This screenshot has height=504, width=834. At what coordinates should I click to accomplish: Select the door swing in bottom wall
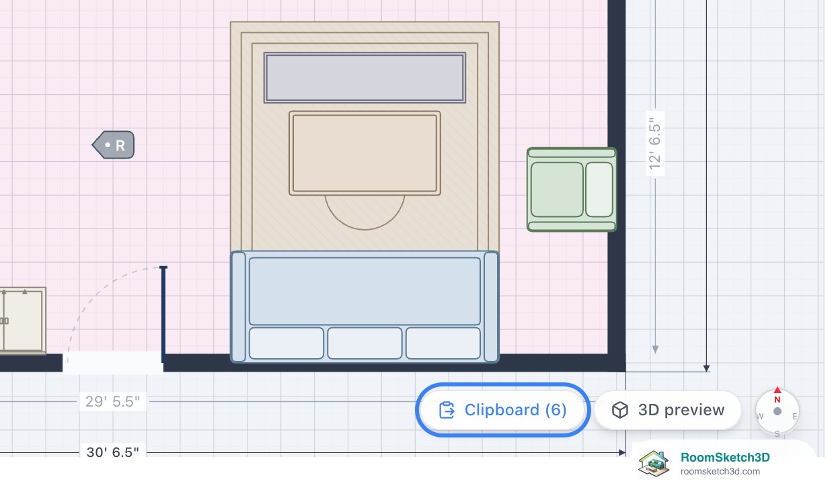click(114, 318)
